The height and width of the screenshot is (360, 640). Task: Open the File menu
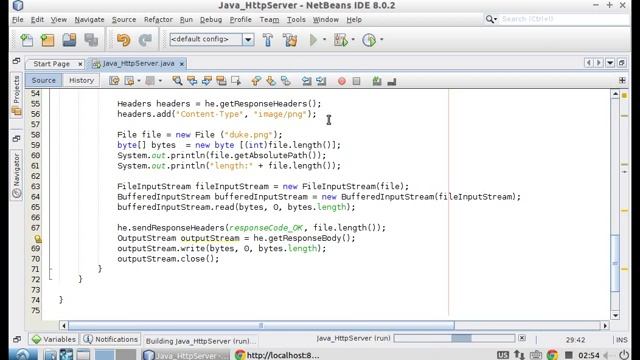click(x=18, y=20)
